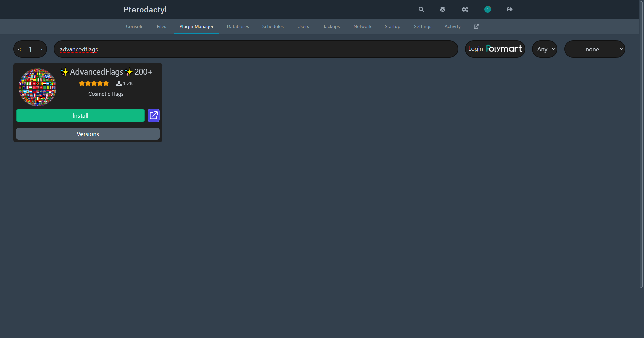Click the stacked layers icon in the header
644x338 pixels.
coord(442,9)
